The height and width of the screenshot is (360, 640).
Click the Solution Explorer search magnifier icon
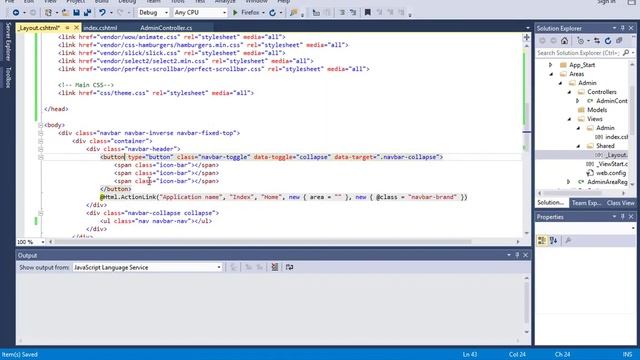(x=626, y=53)
